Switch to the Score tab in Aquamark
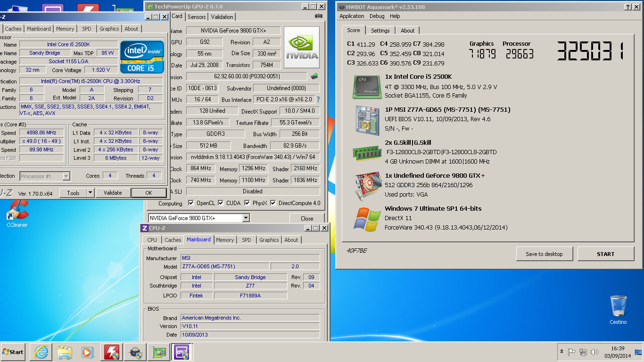The height and width of the screenshot is (362, 644). pyautogui.click(x=354, y=30)
